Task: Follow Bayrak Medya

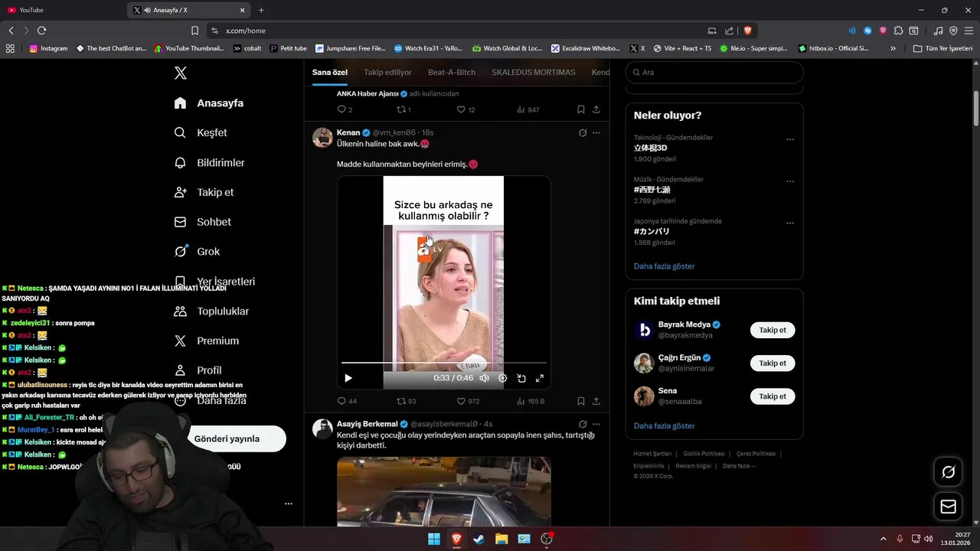Action: pyautogui.click(x=773, y=330)
